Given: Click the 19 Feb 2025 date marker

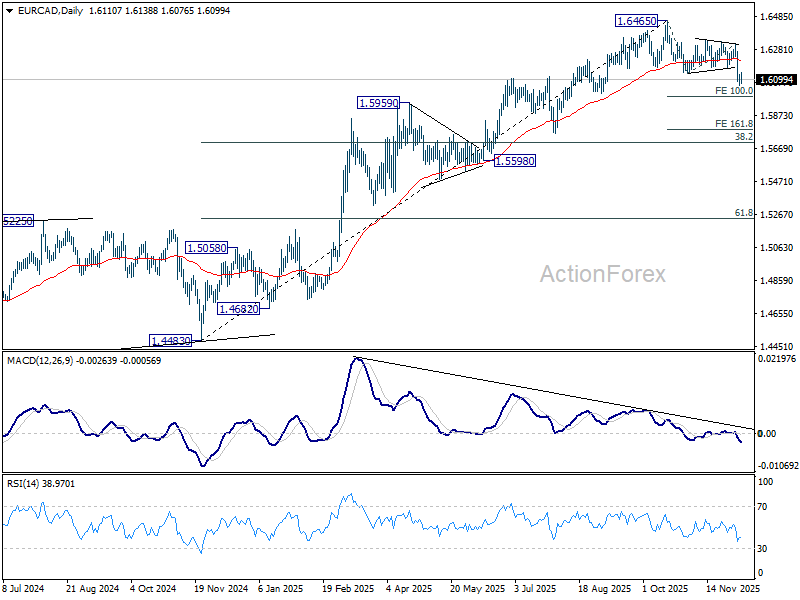Looking at the screenshot, I should (348, 588).
